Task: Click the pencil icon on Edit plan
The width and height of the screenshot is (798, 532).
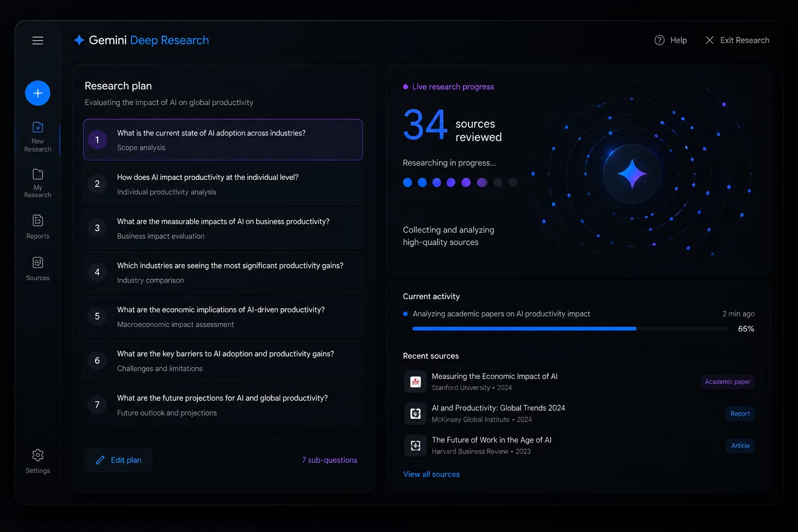Action: click(x=100, y=460)
